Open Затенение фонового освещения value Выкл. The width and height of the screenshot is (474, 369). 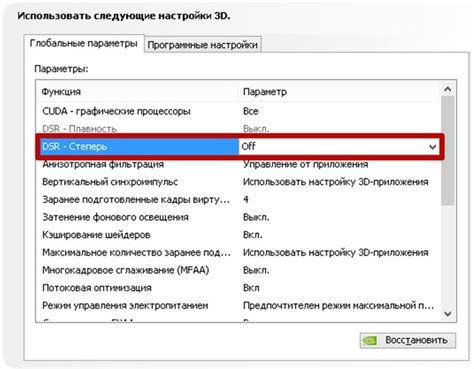pyautogui.click(x=256, y=217)
